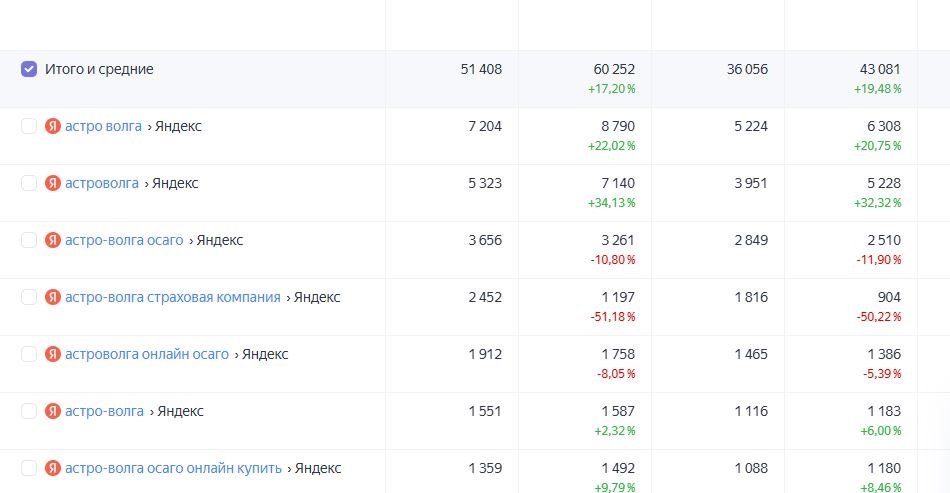Viewport: 950px width, 493px height.
Task: Click Яндекс label after астро волга
Action: [x=178, y=126]
